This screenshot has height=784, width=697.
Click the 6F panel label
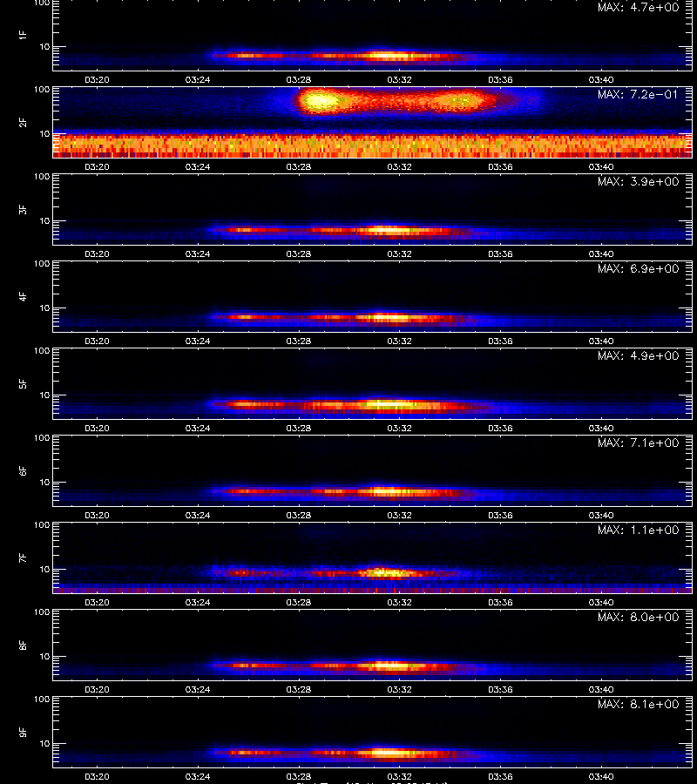click(x=23, y=470)
